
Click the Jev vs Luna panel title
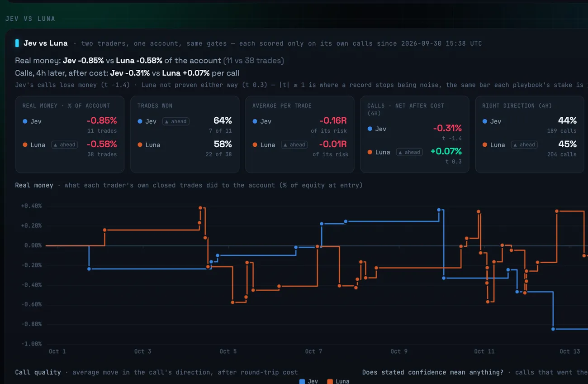tap(46, 43)
